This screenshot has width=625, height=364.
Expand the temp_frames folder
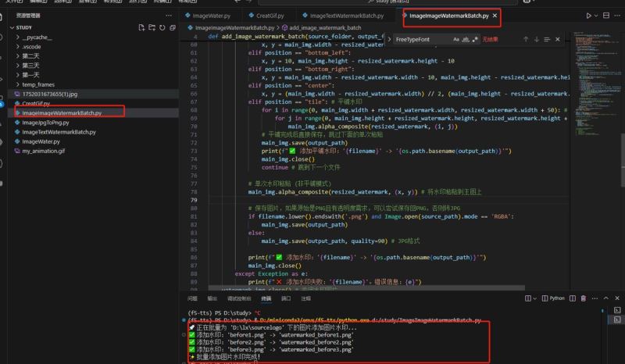point(39,84)
